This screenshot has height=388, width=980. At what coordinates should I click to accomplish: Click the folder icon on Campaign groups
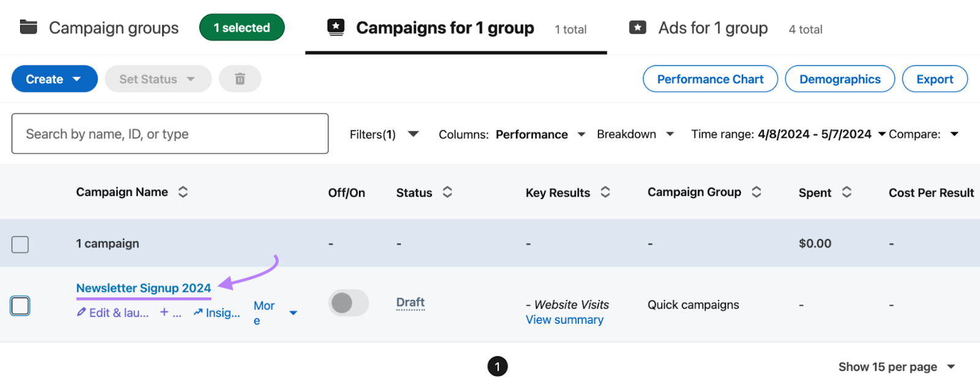(28, 27)
